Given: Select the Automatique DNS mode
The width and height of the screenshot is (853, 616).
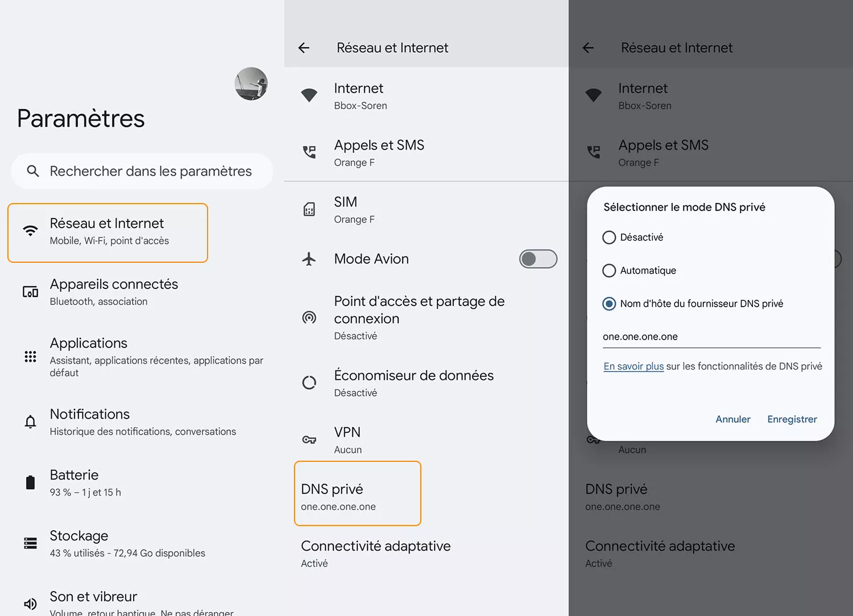Looking at the screenshot, I should tap(609, 271).
